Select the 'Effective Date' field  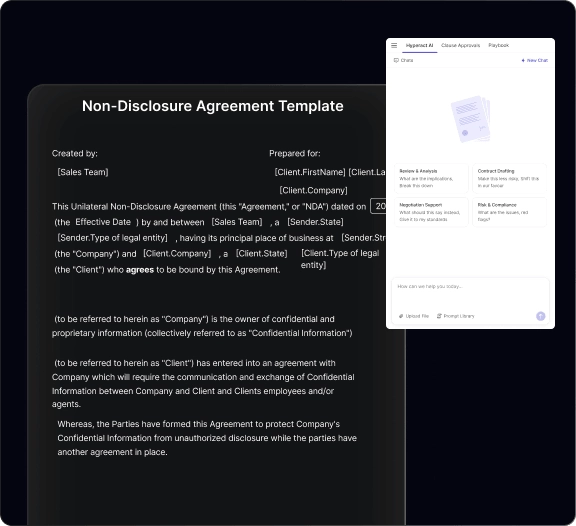click(x=103, y=222)
